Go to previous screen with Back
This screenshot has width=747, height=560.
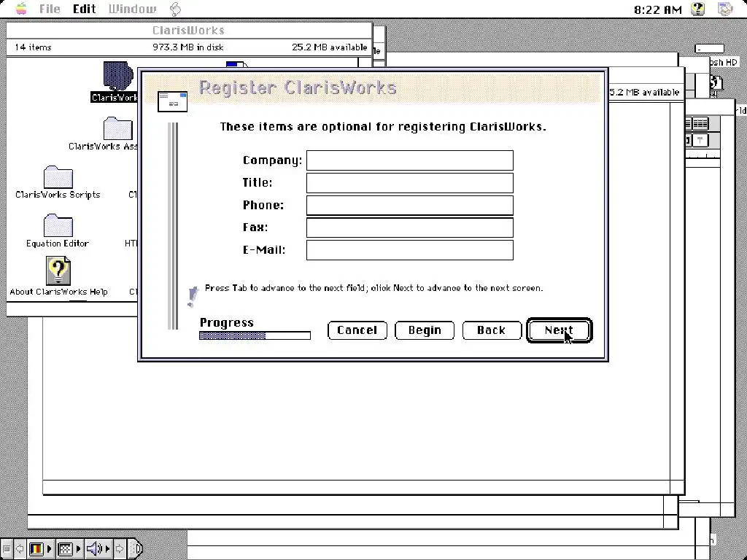coord(492,330)
